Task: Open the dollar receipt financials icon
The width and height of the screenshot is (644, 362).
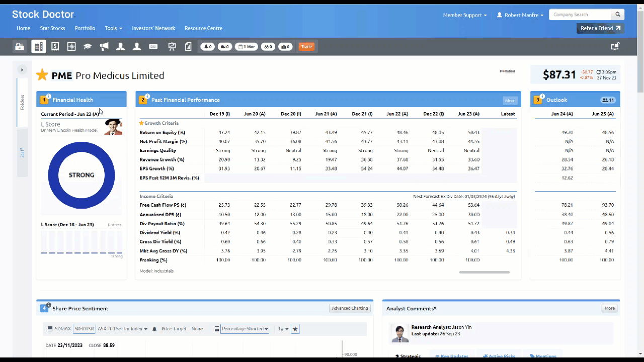Action: 55,47
